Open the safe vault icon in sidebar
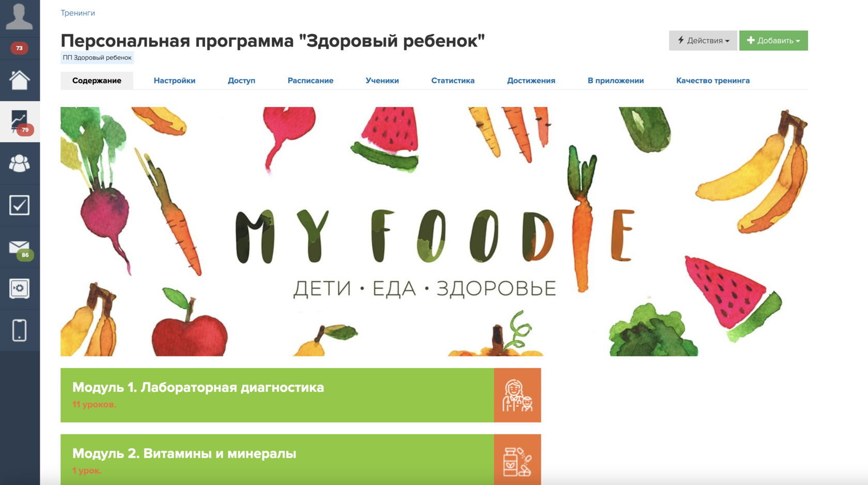Viewport: 868px width, 485px height. click(20, 289)
